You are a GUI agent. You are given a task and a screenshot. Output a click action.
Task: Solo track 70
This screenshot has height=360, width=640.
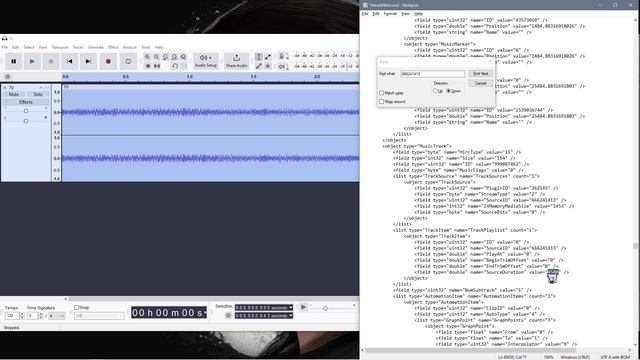pyautogui.click(x=38, y=94)
